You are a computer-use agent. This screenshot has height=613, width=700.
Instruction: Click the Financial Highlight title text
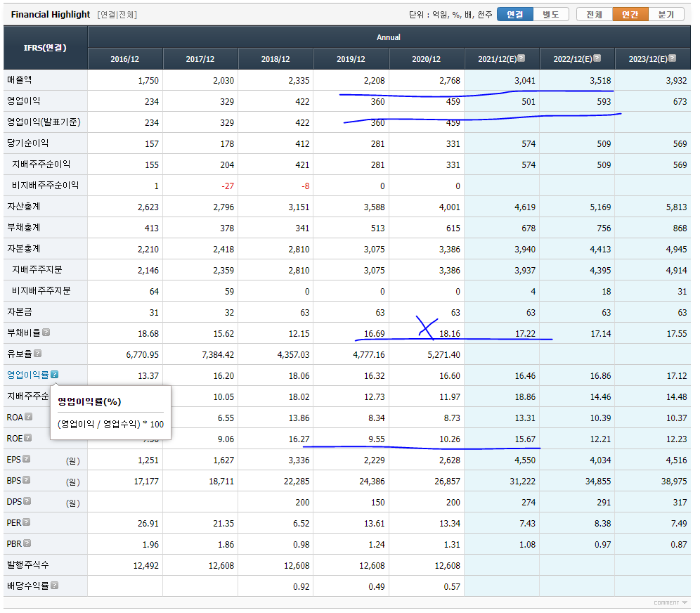click(x=51, y=14)
